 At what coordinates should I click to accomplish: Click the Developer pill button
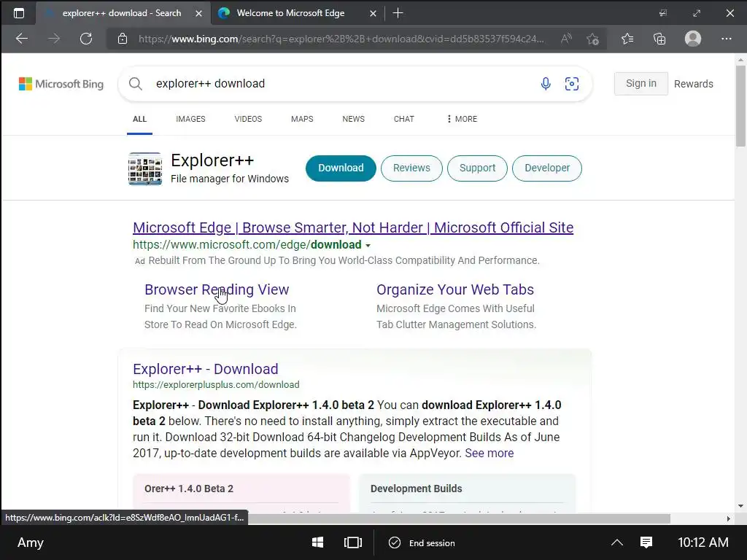click(547, 168)
